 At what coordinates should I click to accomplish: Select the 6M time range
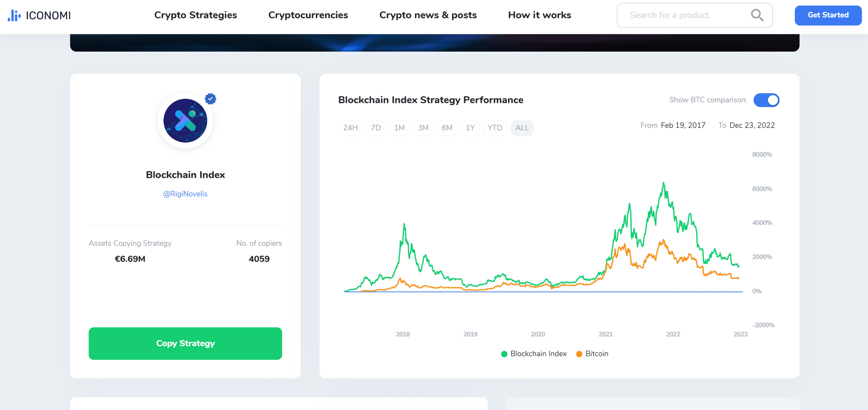point(447,128)
